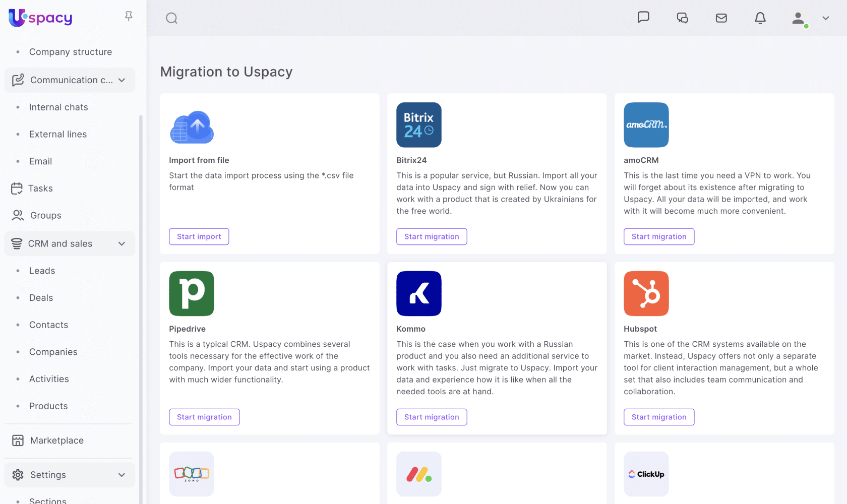Start migration from Hubspot
Viewport: 847px width, 504px height.
(659, 417)
